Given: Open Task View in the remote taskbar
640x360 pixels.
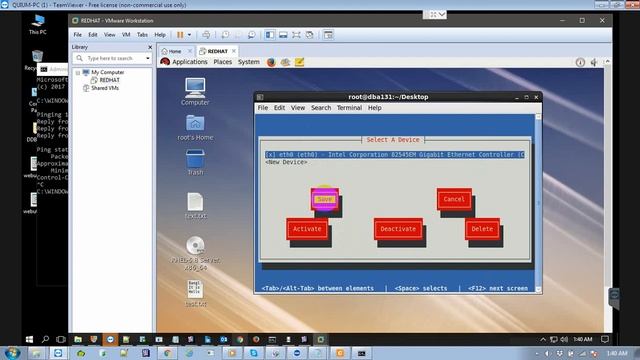Looking at the screenshot, I should (61, 339).
